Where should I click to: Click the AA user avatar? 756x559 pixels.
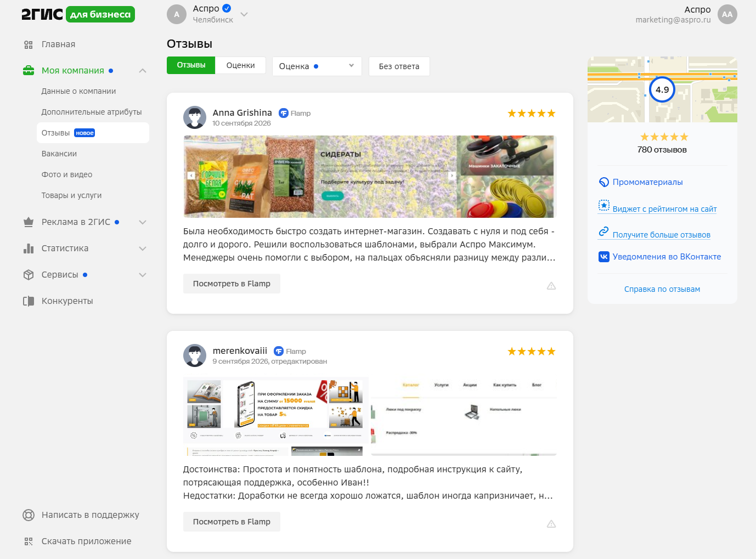[x=727, y=14]
